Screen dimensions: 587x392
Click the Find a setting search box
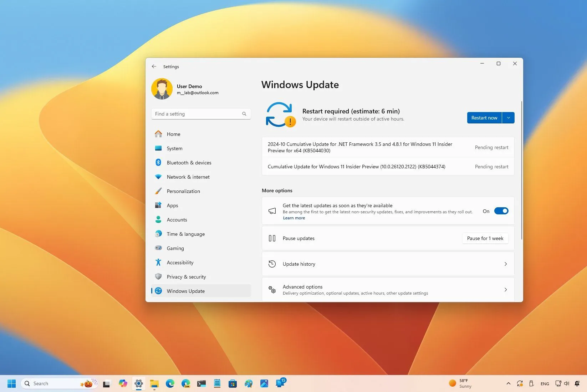pyautogui.click(x=201, y=114)
